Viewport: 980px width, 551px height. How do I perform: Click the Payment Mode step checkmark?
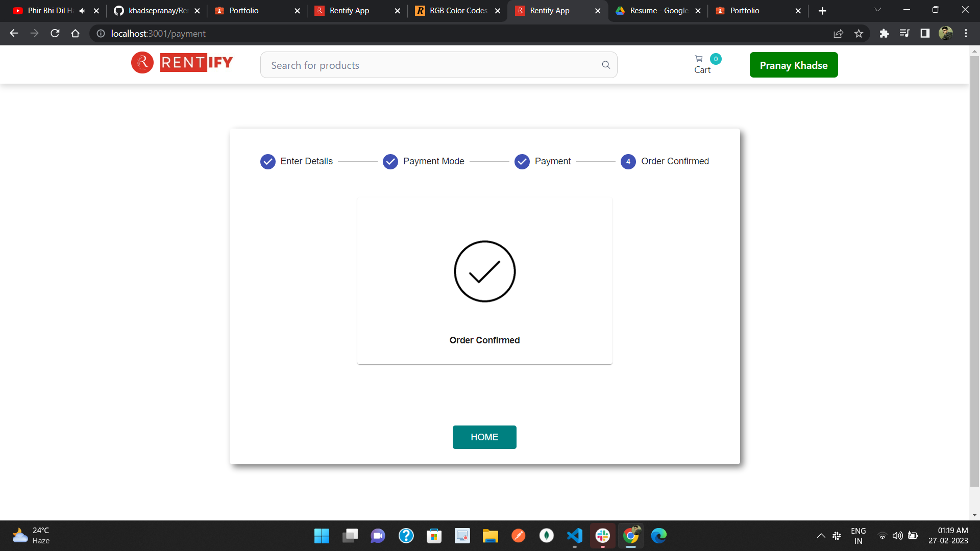coord(390,162)
